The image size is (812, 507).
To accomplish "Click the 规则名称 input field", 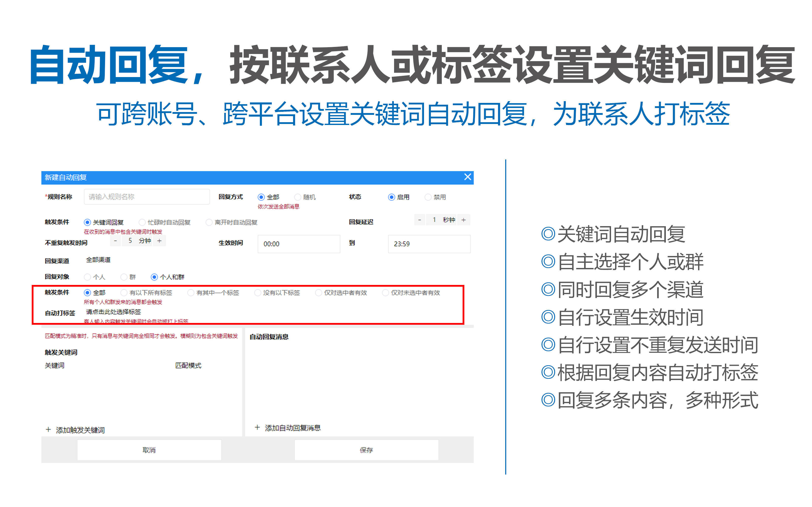I will click(147, 197).
